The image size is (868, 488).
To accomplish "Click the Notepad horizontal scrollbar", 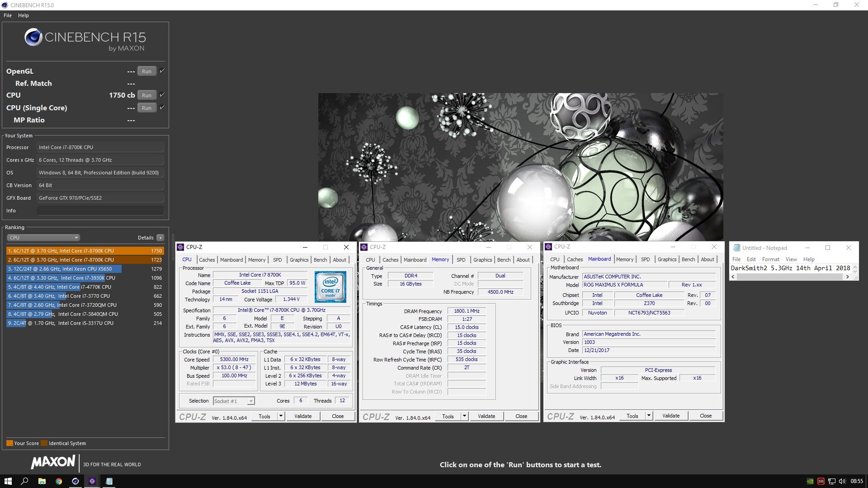I will pyautogui.click(x=790, y=277).
